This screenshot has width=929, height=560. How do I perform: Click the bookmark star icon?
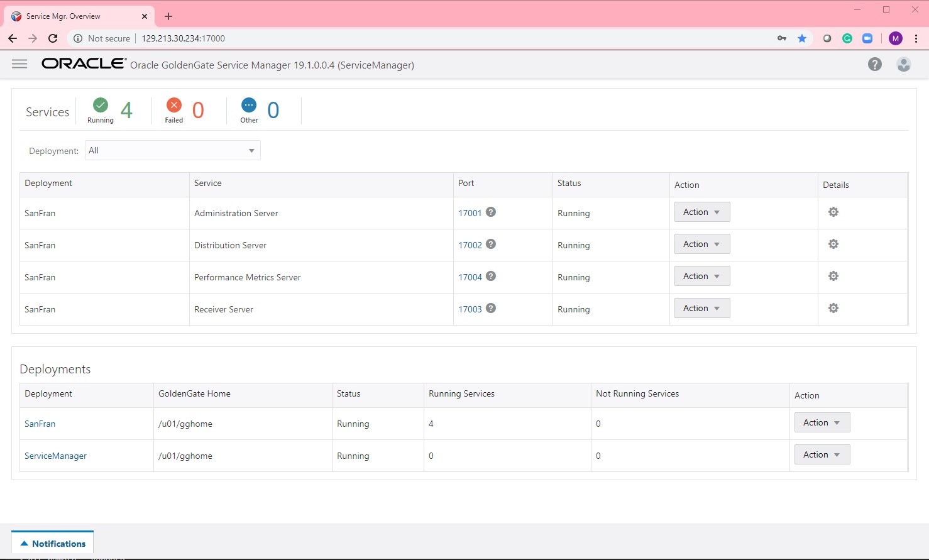(x=802, y=38)
